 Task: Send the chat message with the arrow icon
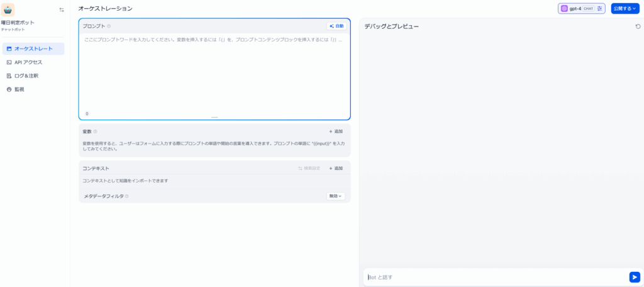click(x=634, y=277)
